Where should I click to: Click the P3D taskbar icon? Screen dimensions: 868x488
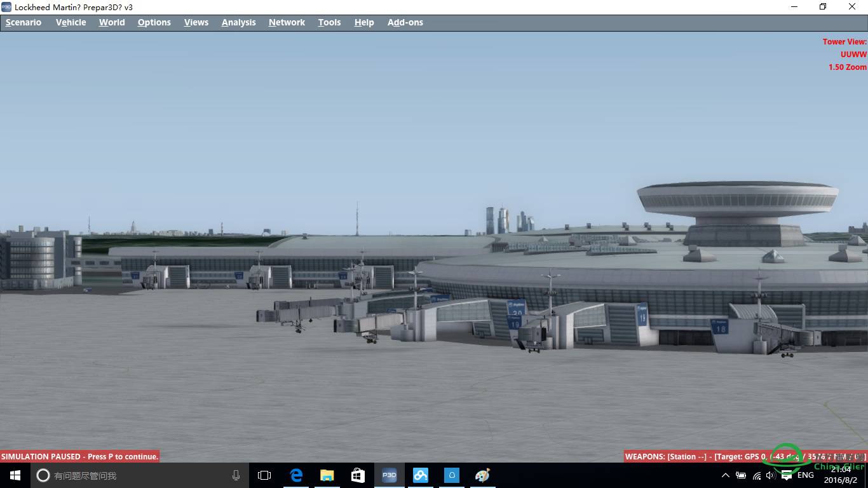click(389, 475)
